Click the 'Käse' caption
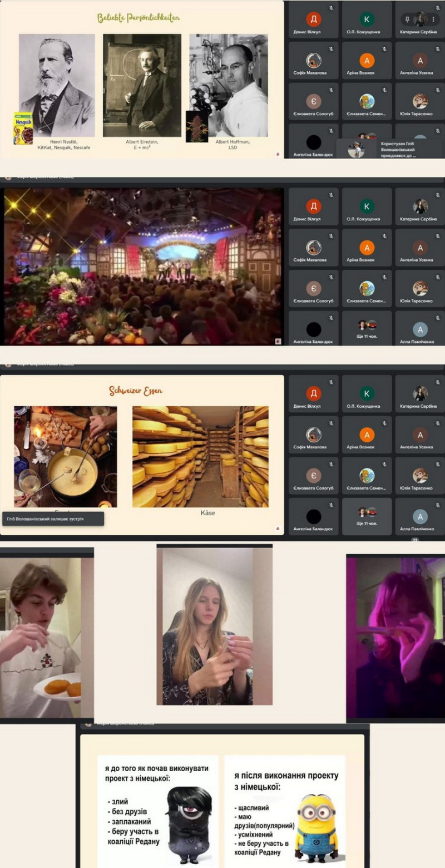445x868 pixels. pyautogui.click(x=207, y=512)
